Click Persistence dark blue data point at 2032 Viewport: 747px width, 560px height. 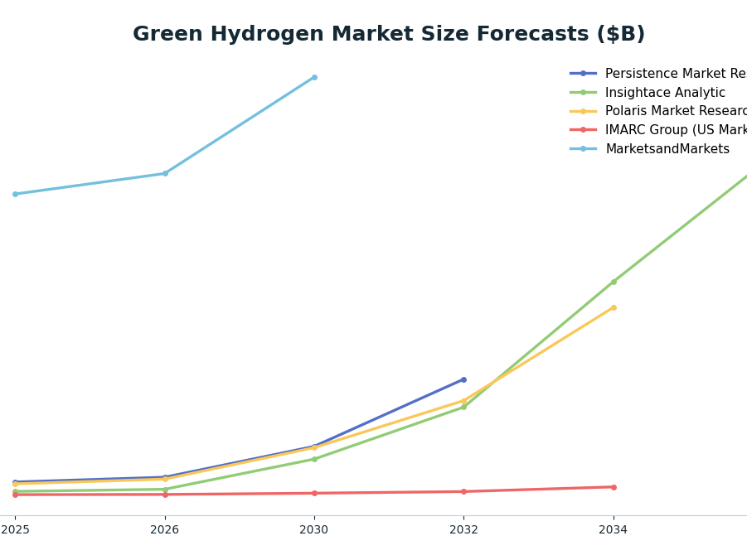tap(463, 380)
